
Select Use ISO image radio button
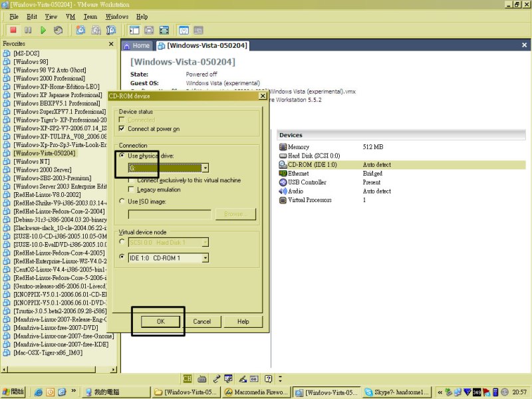tap(122, 201)
